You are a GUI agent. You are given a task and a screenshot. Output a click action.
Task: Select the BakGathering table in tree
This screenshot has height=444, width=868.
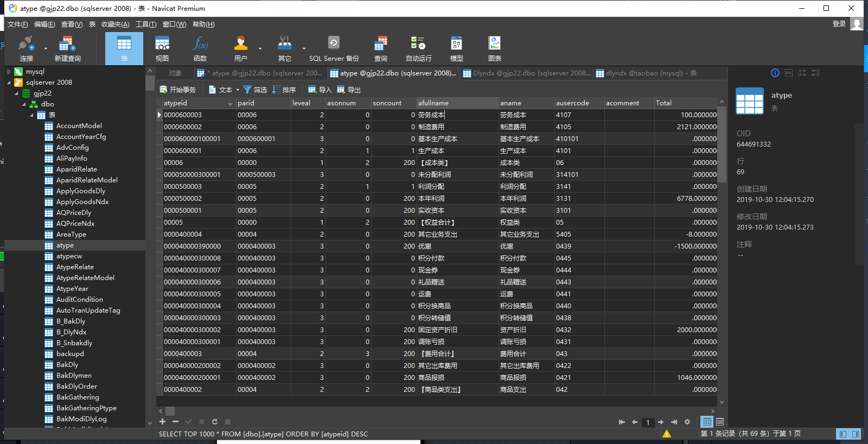78,397
